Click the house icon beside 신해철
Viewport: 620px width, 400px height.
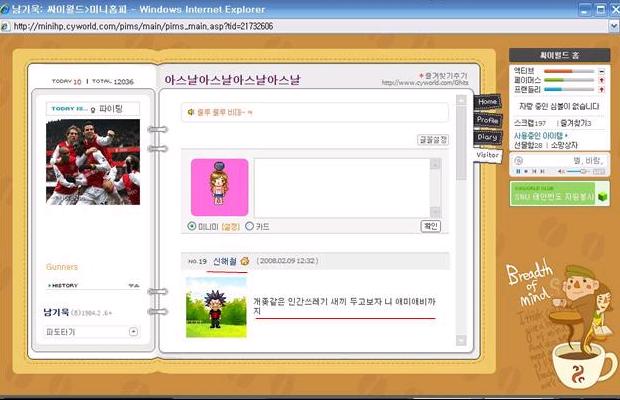click(245, 261)
